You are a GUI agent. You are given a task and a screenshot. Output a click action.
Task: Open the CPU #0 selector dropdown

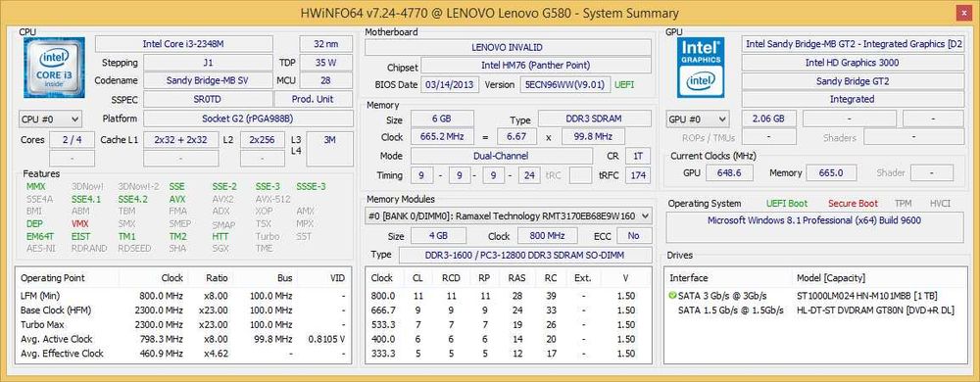[51, 119]
